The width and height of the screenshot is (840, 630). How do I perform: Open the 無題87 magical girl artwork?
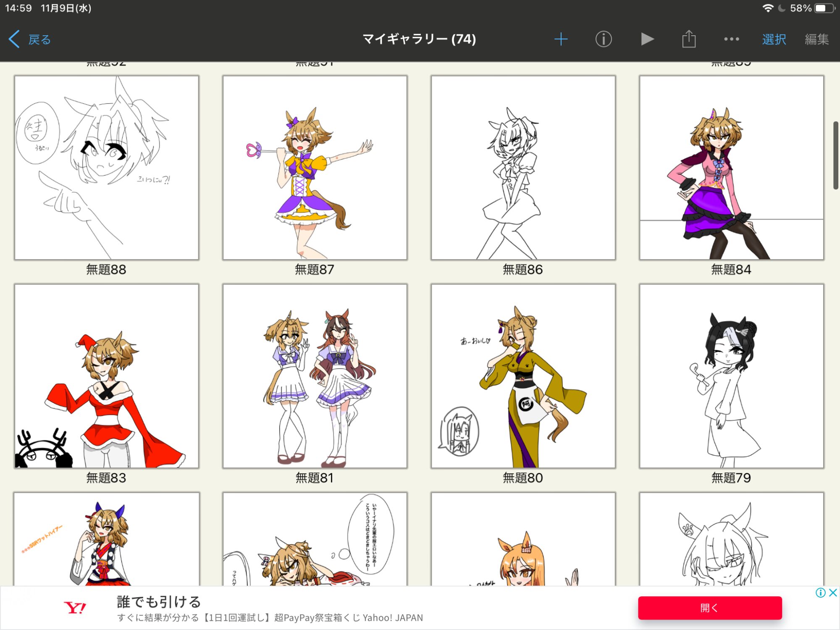[x=315, y=168]
